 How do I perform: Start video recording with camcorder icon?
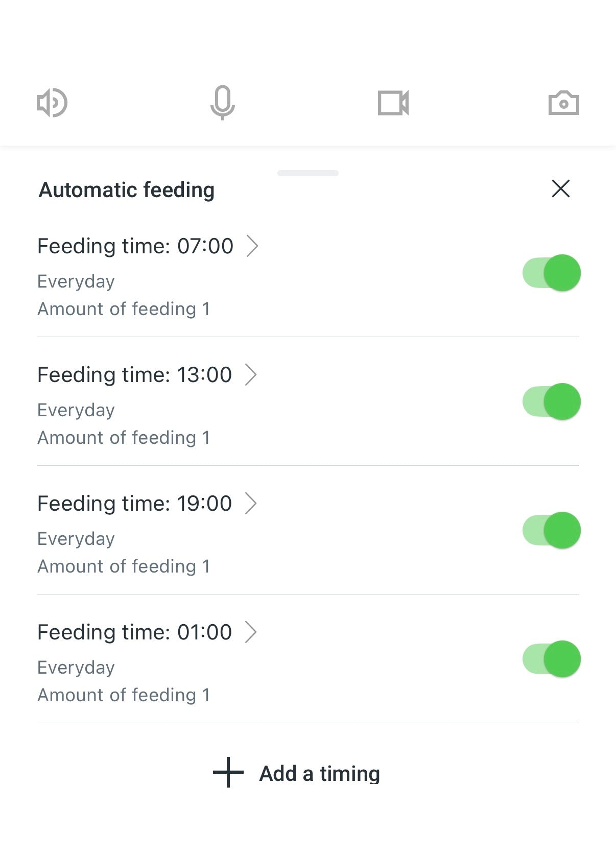393,103
